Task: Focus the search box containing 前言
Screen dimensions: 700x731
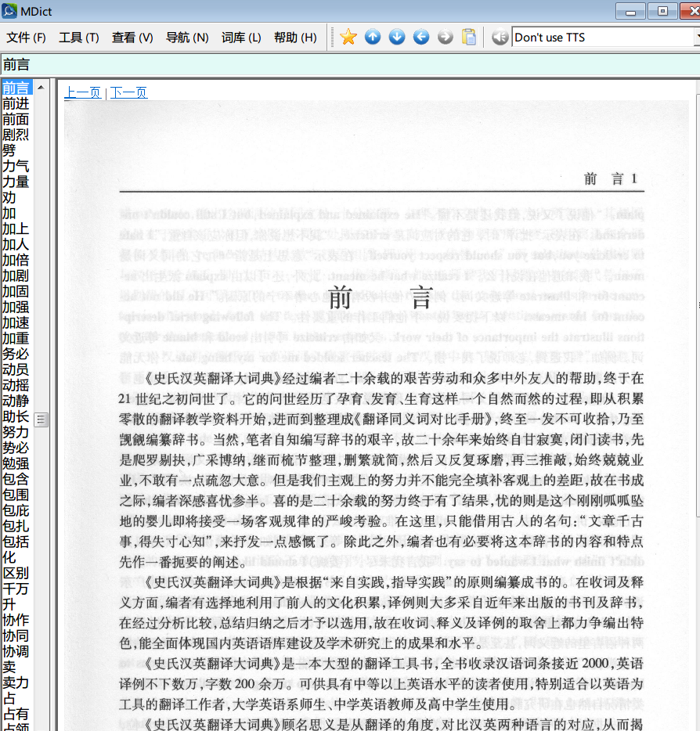Action: 350,64
